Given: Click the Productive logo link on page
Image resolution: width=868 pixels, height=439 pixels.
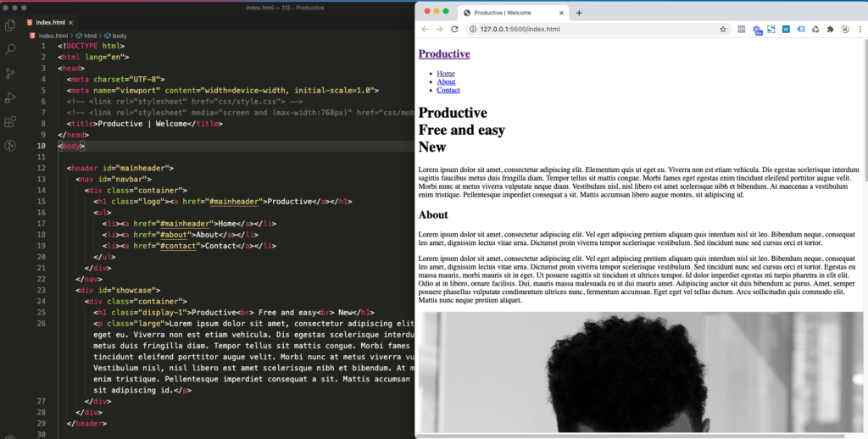Looking at the screenshot, I should click(x=444, y=53).
